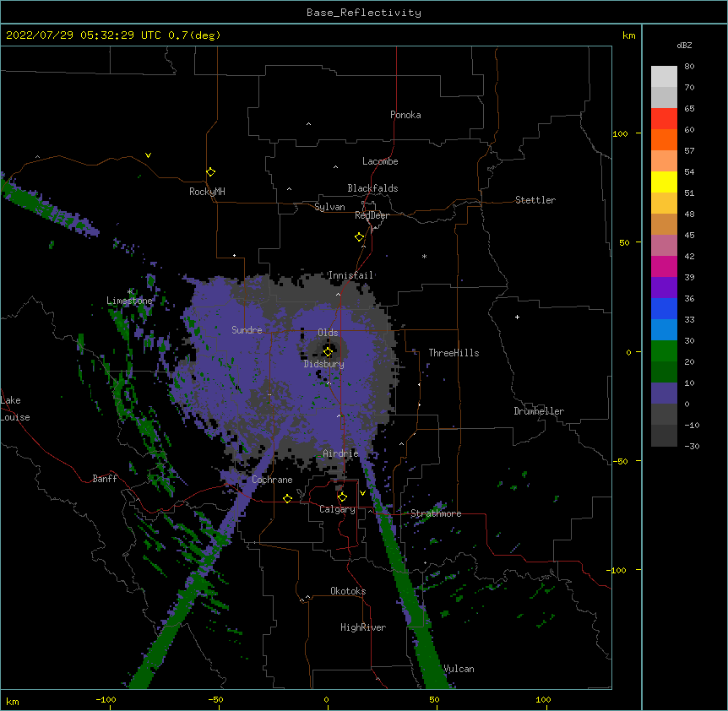The height and width of the screenshot is (711, 728).
Task: Click the Lake Louise label
Action: coord(15,409)
